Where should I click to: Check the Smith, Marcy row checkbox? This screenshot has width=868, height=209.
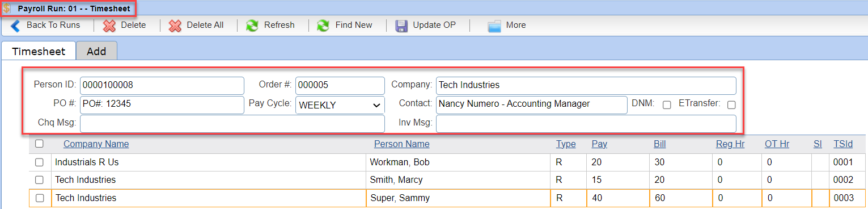pos(39,180)
